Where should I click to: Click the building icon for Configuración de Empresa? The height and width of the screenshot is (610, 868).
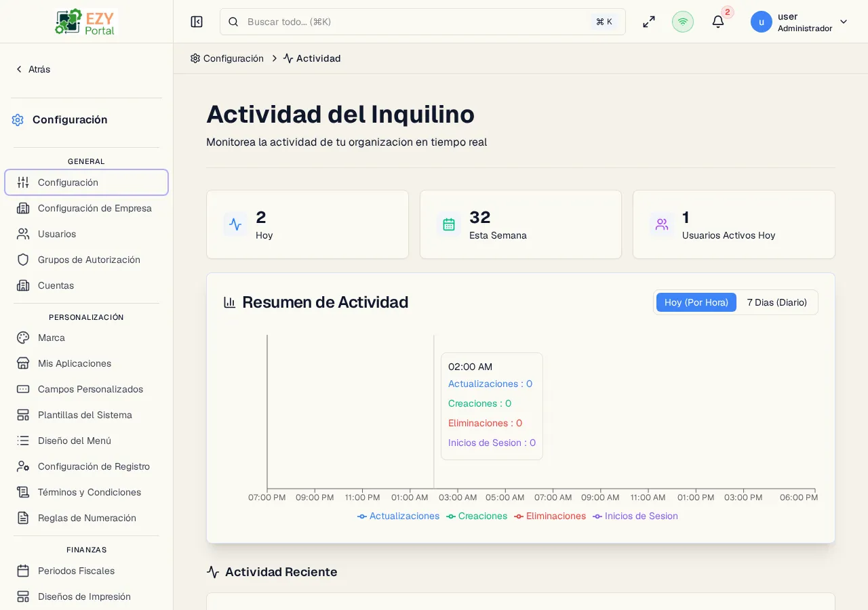pyautogui.click(x=23, y=208)
